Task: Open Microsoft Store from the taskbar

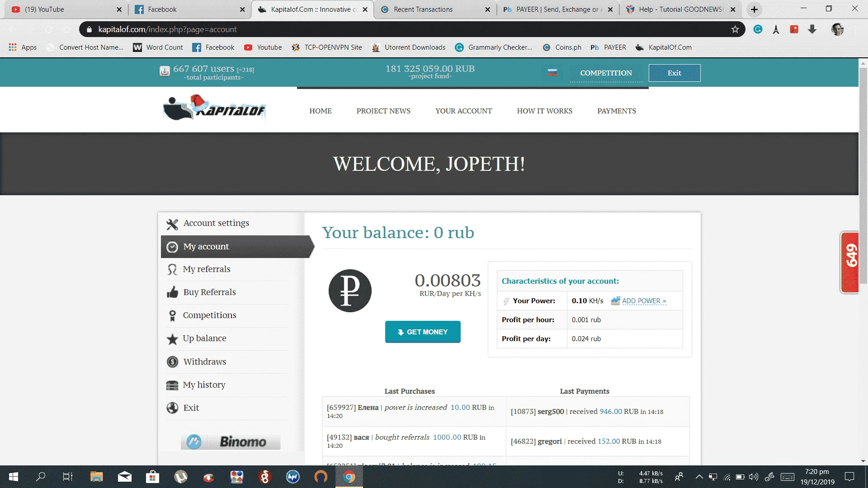Action: 152,477
